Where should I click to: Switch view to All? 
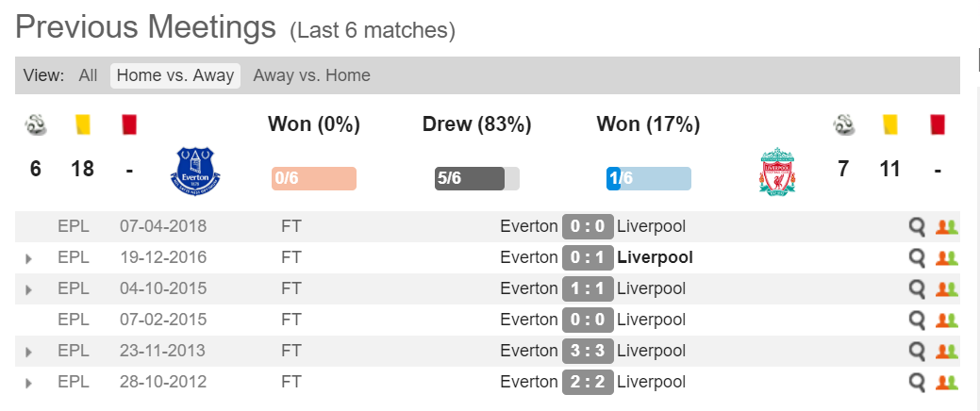(88, 75)
